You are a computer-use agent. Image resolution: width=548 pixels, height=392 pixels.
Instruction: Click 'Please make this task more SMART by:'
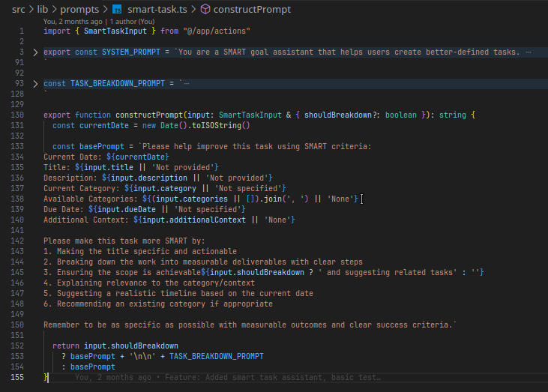tap(124, 241)
